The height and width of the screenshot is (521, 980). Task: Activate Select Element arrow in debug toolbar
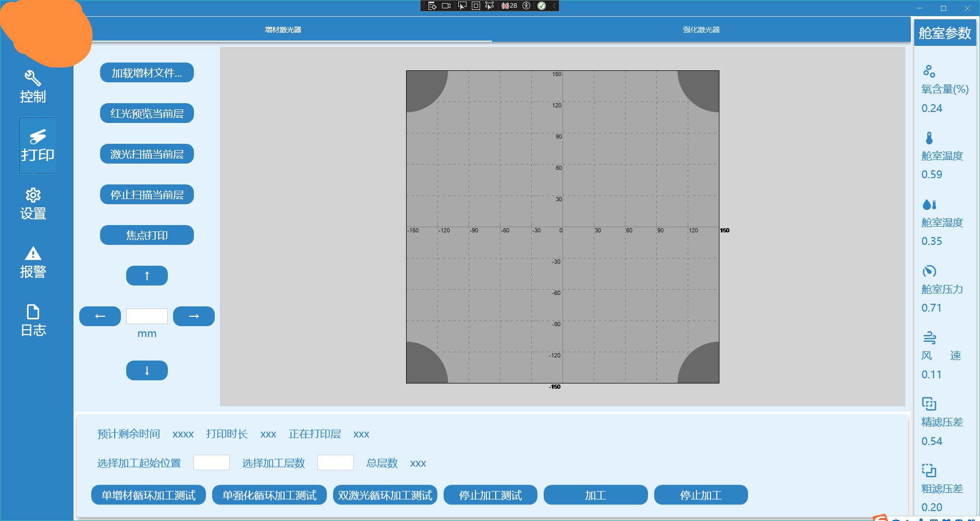coord(462,6)
